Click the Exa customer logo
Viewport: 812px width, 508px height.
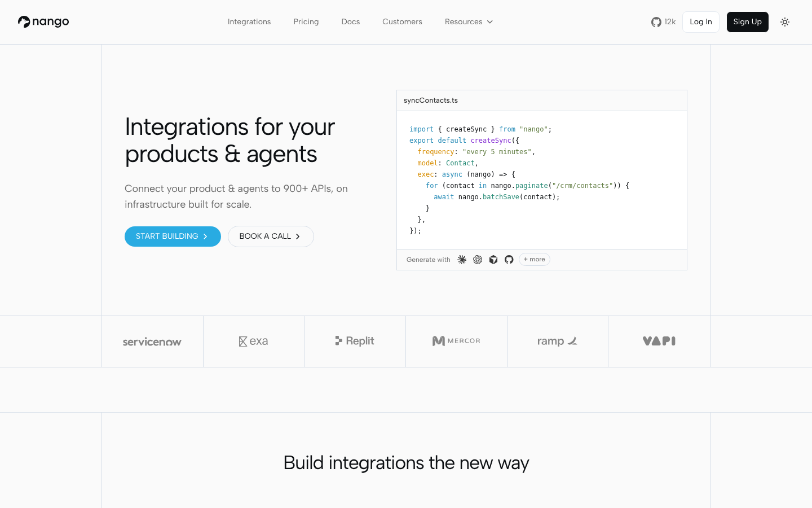(x=254, y=341)
